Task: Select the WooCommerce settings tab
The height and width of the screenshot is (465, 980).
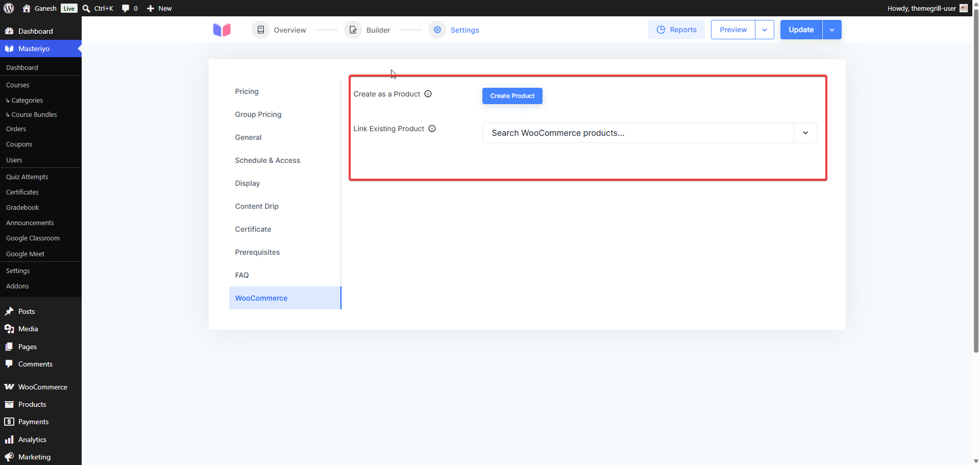Action: [285, 298]
